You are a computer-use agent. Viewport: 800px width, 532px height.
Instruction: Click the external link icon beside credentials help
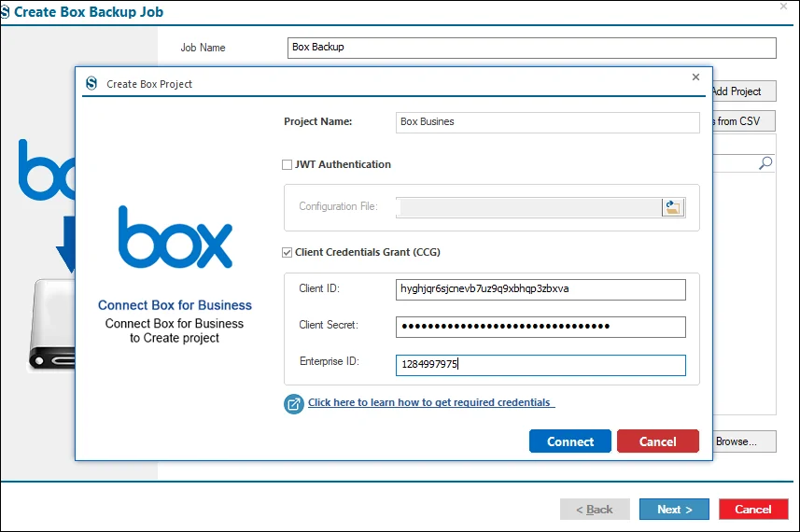294,404
